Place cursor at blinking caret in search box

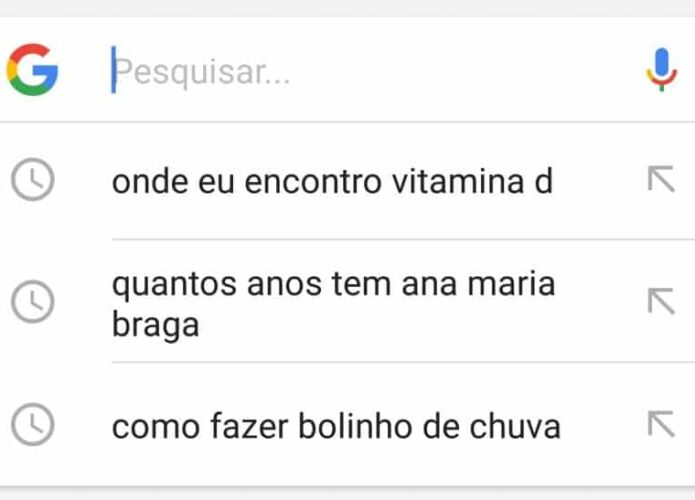(113, 70)
